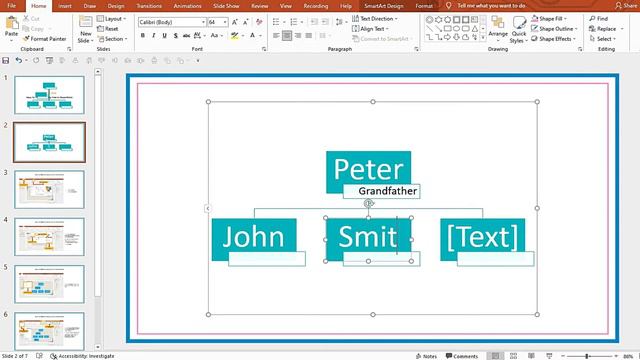The image size is (640, 360).
Task: Click the Redo/Repeat icon
Action: [x=36, y=60]
